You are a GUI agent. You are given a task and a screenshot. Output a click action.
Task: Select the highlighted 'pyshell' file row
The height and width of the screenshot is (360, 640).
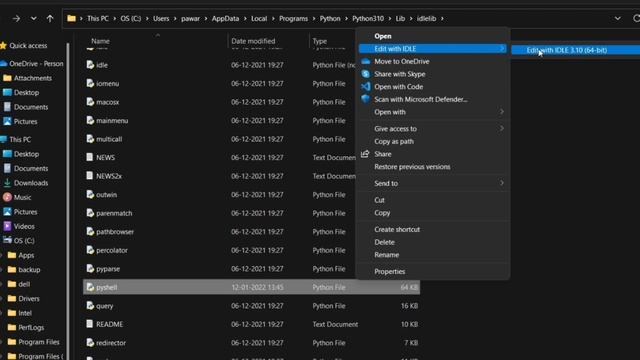click(x=251, y=287)
